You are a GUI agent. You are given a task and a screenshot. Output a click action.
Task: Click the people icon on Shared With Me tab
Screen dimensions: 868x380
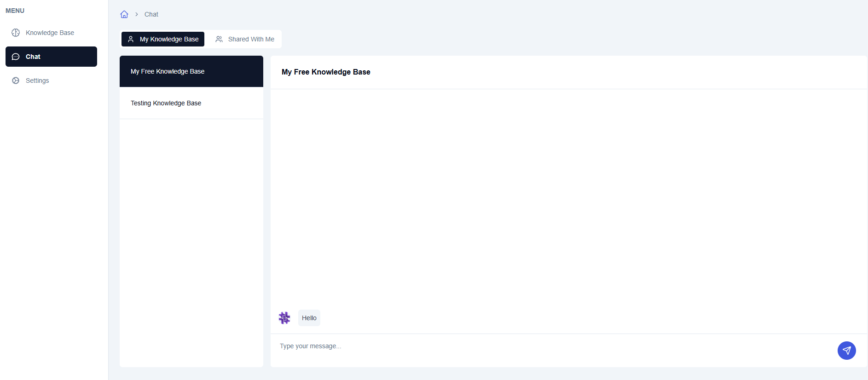(x=219, y=39)
